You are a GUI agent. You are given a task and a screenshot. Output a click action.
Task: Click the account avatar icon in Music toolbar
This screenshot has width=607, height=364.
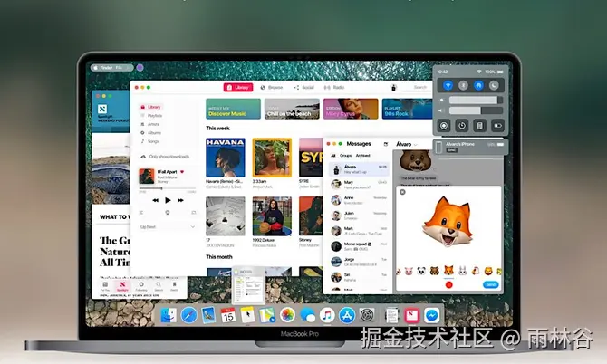point(394,88)
